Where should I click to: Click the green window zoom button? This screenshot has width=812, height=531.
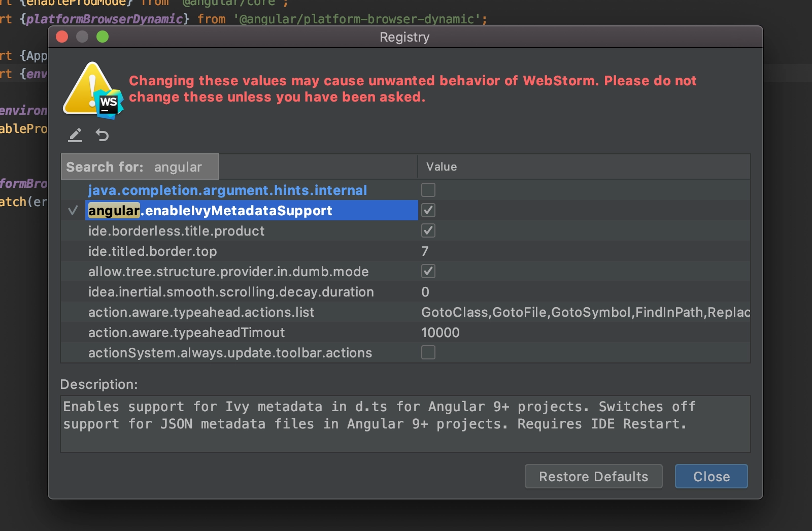[x=103, y=37]
